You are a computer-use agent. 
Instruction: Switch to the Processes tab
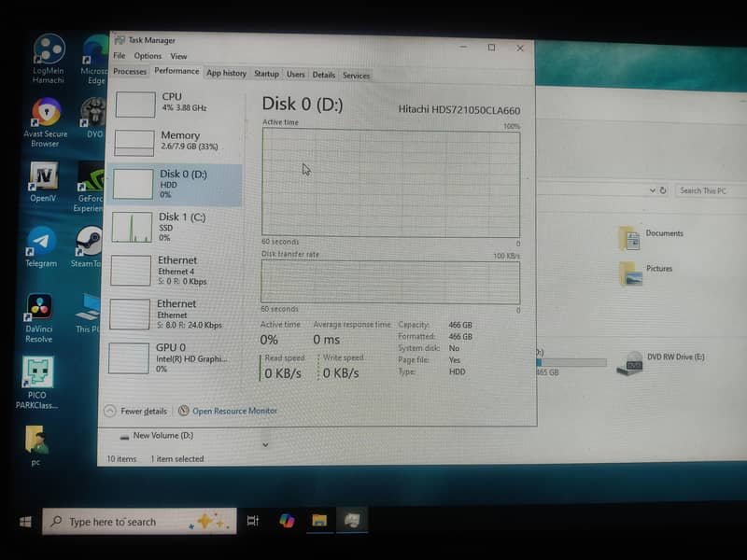pos(130,72)
